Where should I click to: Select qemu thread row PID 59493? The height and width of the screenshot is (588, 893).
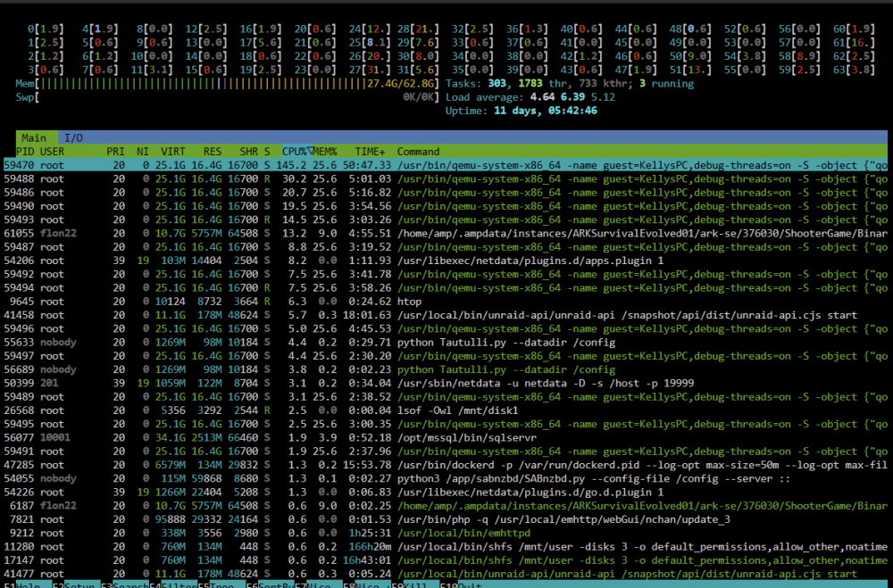tap(446, 219)
